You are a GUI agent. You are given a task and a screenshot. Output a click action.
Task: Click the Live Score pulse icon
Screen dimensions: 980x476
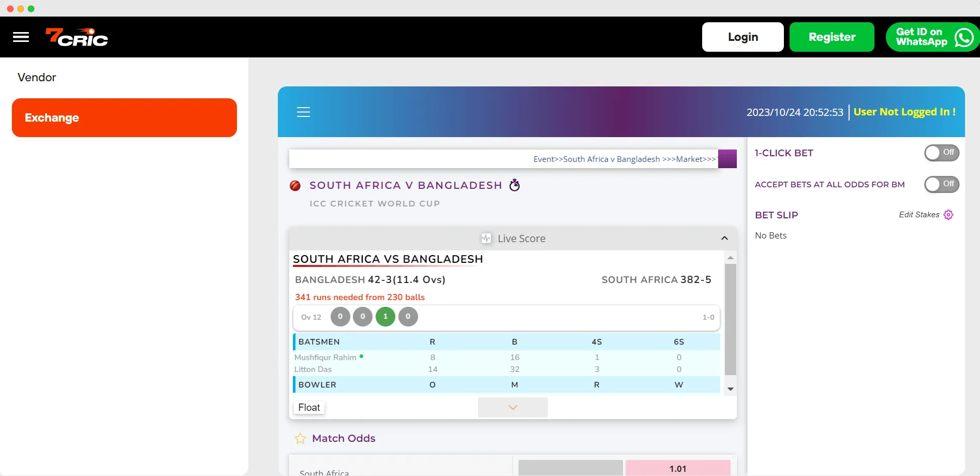click(486, 238)
